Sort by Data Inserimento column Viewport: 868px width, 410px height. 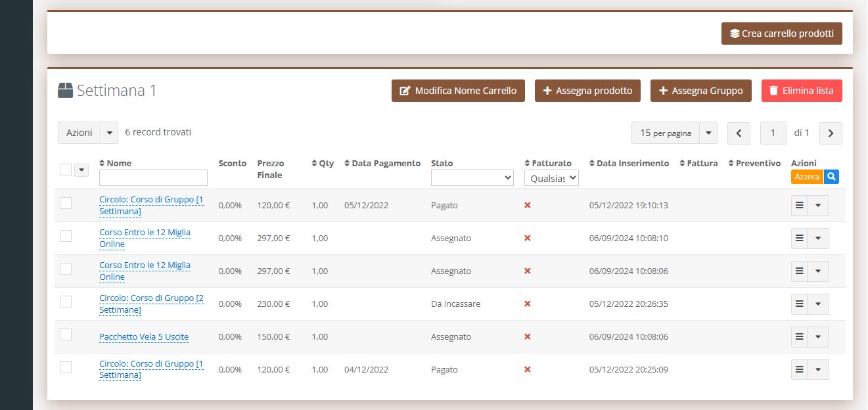point(629,163)
